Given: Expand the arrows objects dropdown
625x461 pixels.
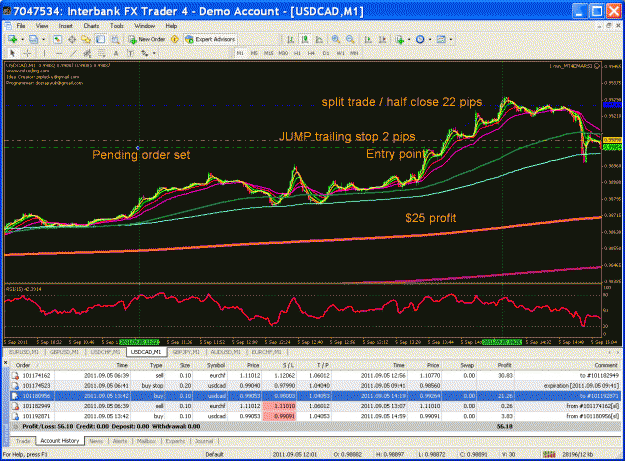Looking at the screenshot, I should [154, 53].
